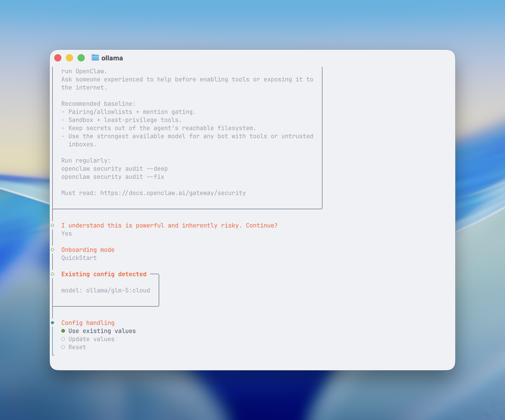Screen dimensions: 505x420
Task: Open the docs.openclaw.ai security link
Action: [x=173, y=193]
